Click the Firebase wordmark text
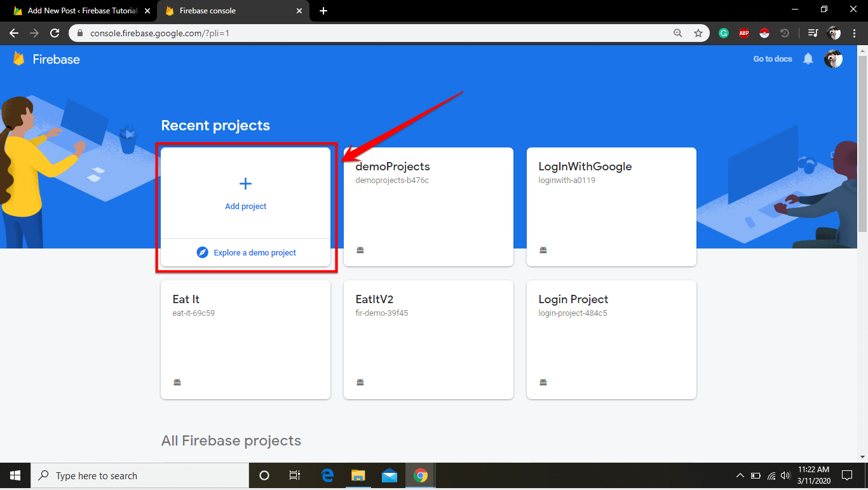 [57, 59]
